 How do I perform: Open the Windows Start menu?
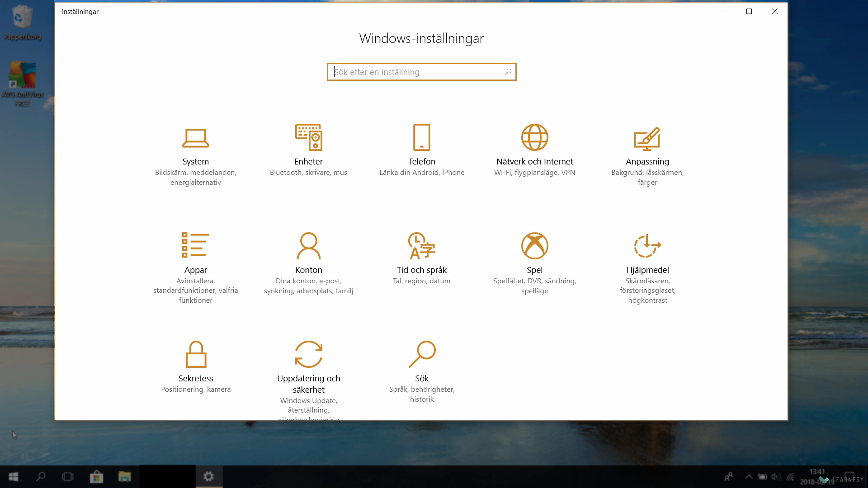(14, 477)
